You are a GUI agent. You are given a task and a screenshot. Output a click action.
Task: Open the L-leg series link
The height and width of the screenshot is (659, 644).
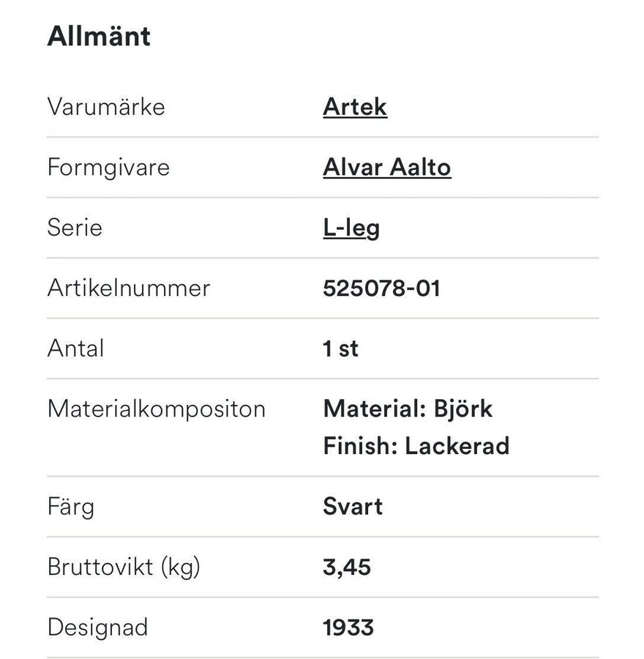pos(351,228)
